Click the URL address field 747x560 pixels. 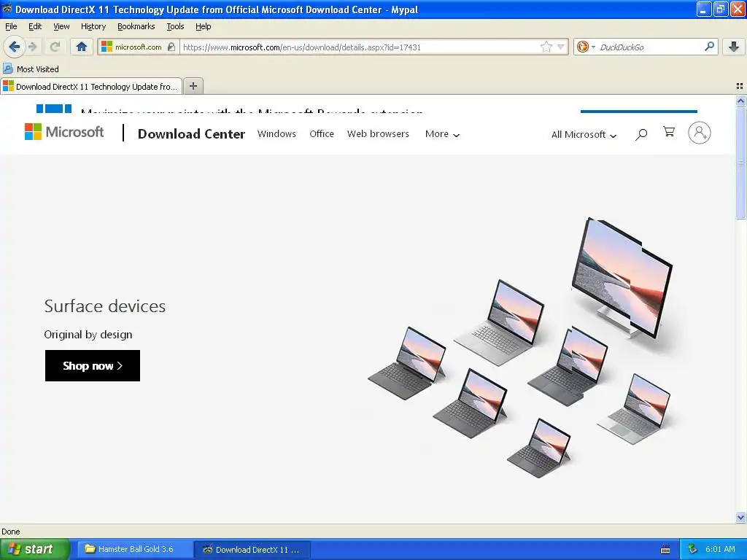tap(360, 47)
